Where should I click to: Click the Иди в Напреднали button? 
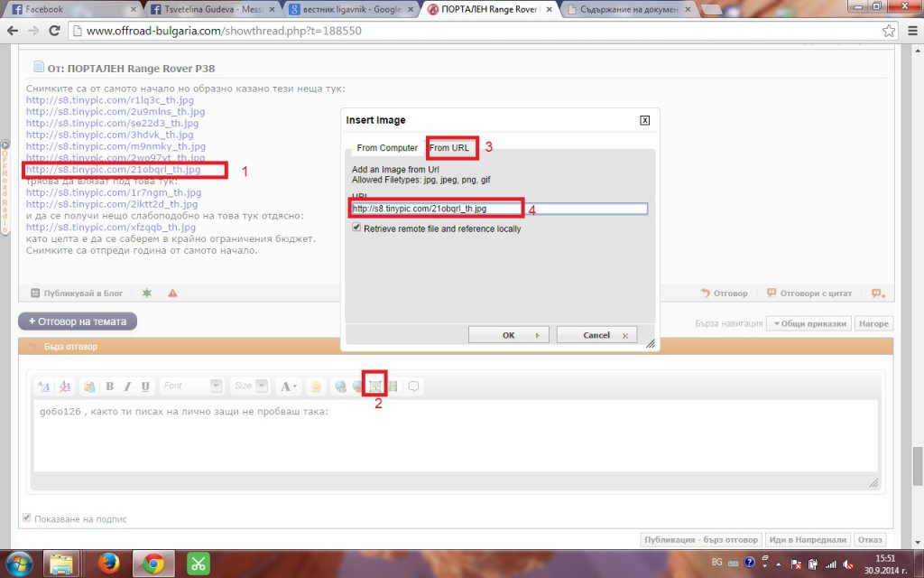pyautogui.click(x=808, y=540)
